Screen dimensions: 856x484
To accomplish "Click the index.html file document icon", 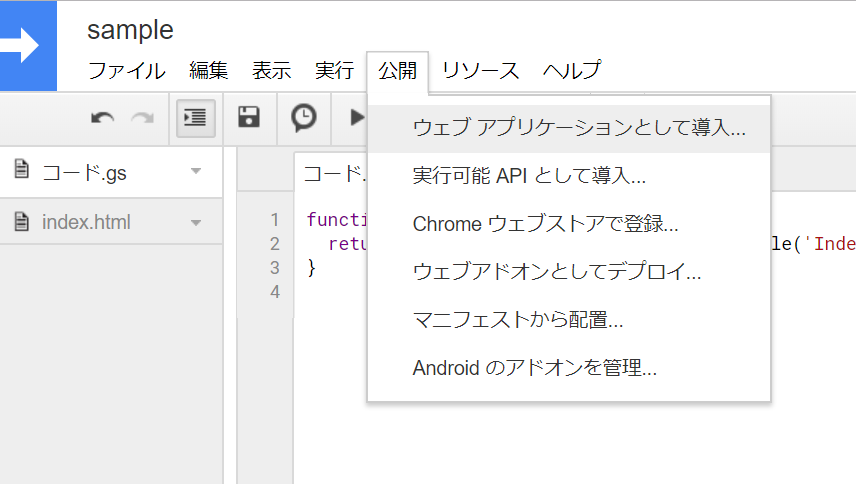I will 21,221.
